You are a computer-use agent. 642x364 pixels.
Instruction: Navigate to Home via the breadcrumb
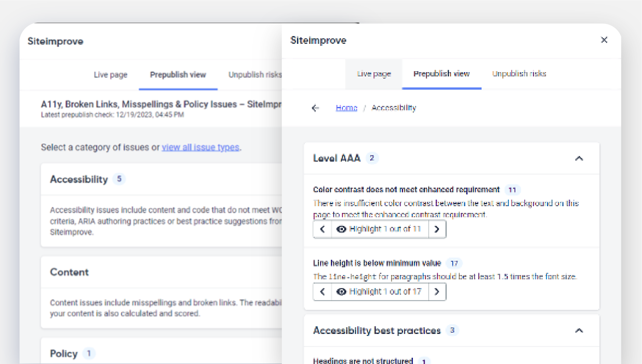click(346, 107)
